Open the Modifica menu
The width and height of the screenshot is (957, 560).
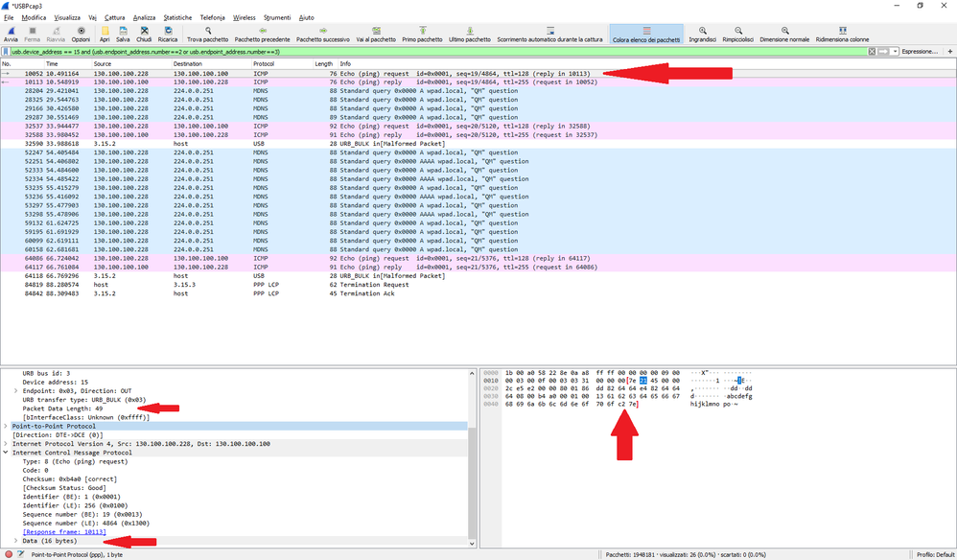coord(34,17)
